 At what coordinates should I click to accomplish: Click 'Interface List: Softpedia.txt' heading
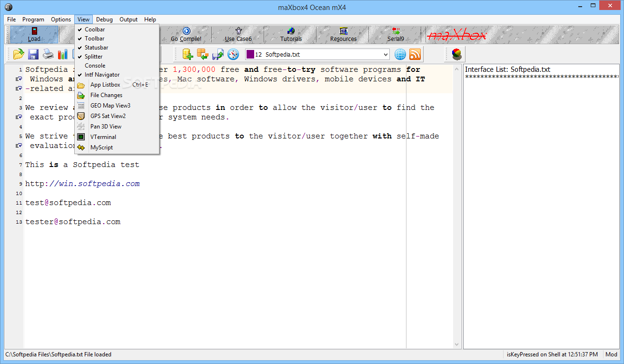(507, 69)
